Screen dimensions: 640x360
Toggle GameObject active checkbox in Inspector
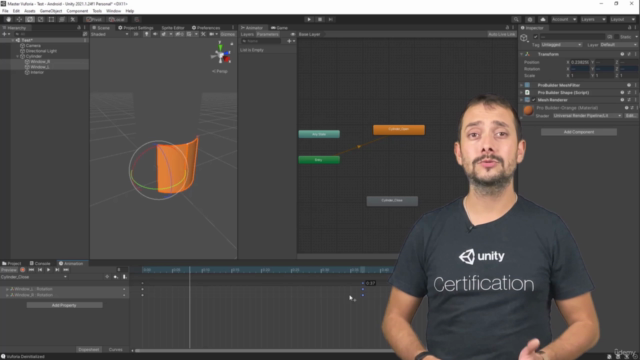[536, 37]
